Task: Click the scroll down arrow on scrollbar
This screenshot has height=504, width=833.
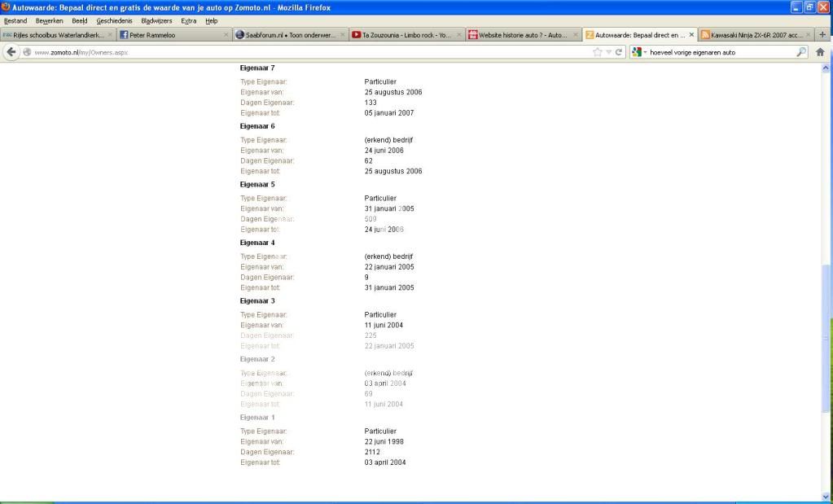Action: 826,496
